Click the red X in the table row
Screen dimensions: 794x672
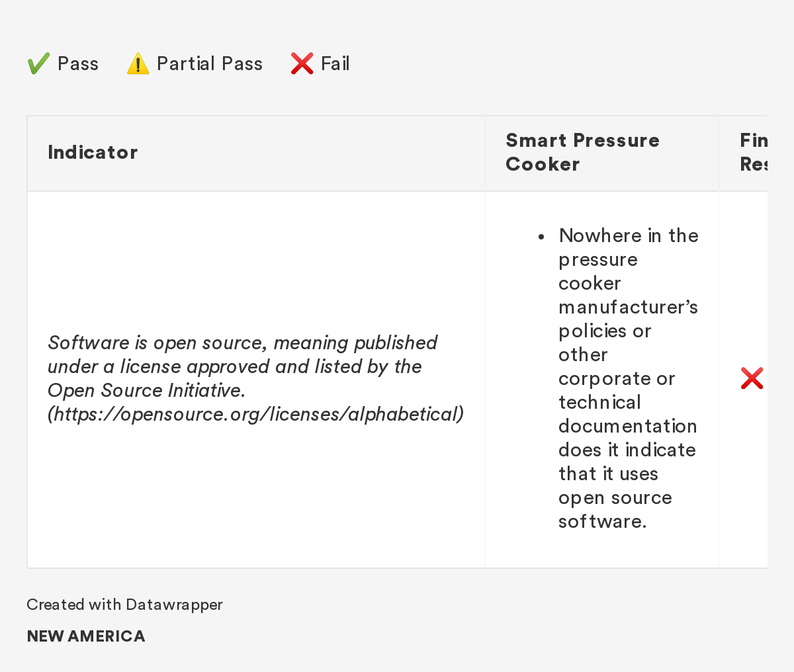[x=752, y=378]
